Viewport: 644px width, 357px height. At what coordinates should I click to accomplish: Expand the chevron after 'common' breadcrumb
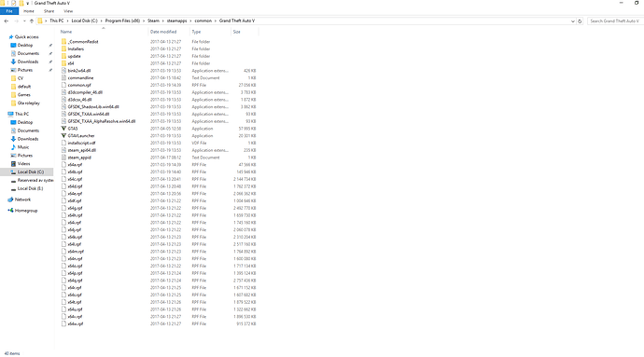(216, 21)
